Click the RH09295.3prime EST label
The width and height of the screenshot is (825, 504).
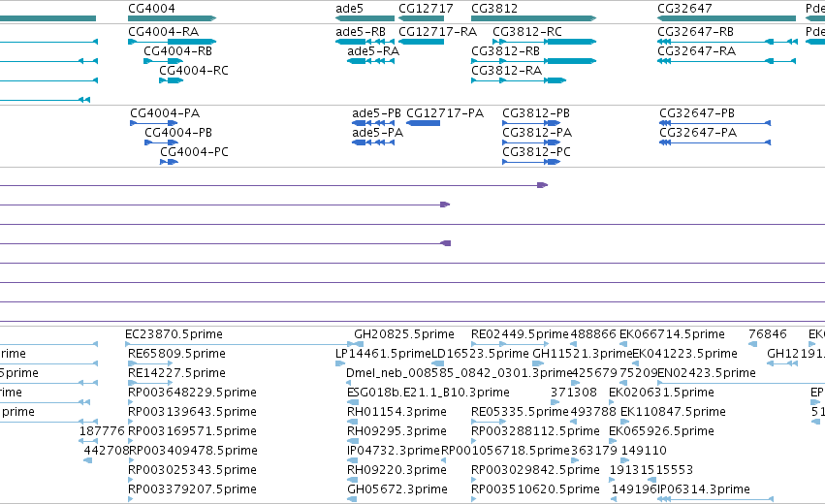(x=397, y=431)
